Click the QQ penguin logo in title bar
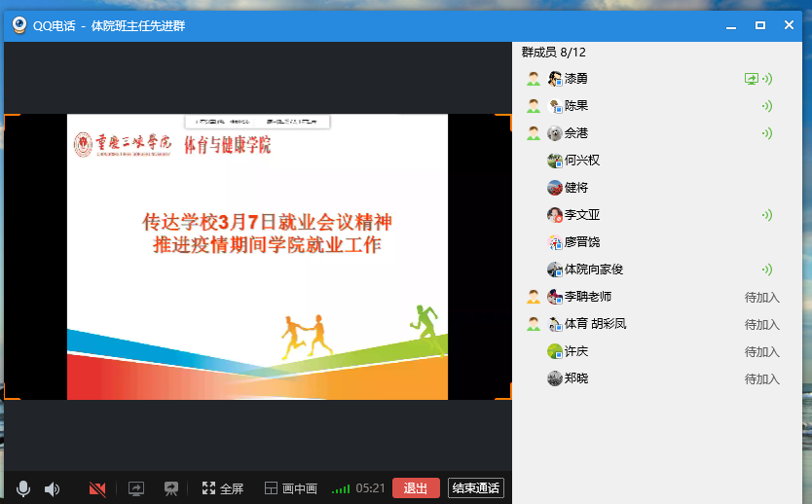Screen dimensions: 812x504 pos(18,25)
